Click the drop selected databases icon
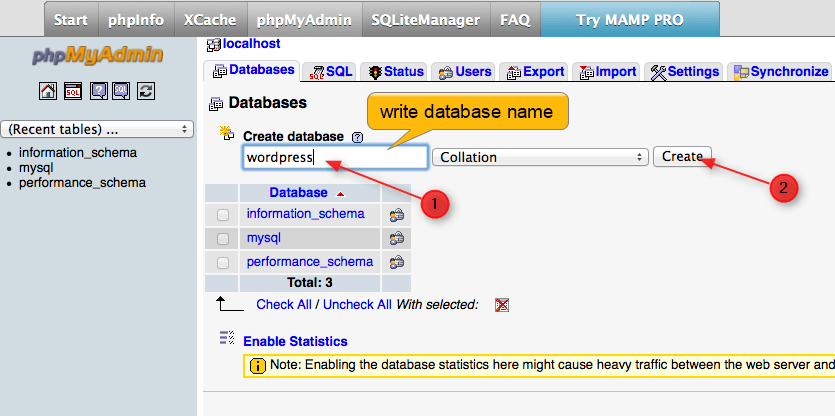 click(x=502, y=305)
